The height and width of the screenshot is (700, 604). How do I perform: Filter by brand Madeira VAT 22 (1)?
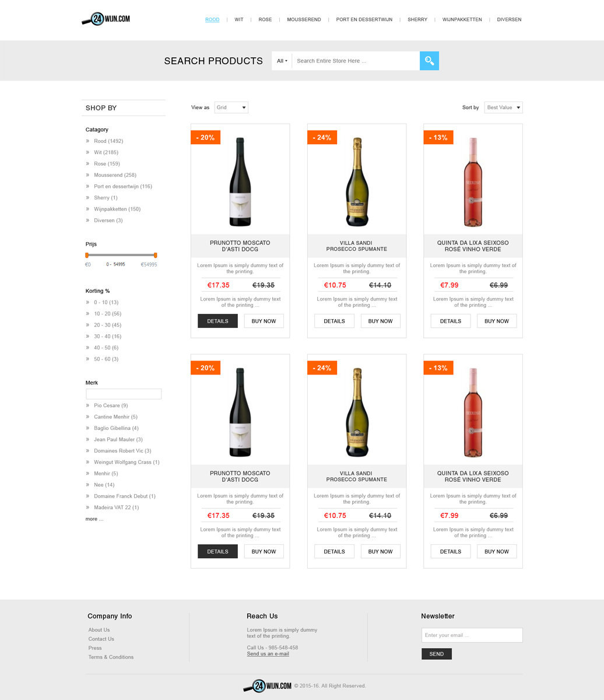117,508
